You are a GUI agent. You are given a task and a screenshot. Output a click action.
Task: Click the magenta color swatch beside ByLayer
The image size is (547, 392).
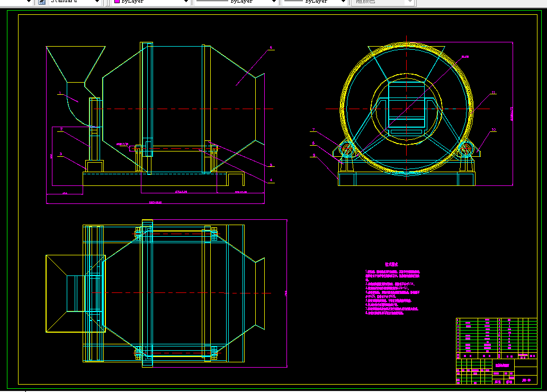(117, 2)
